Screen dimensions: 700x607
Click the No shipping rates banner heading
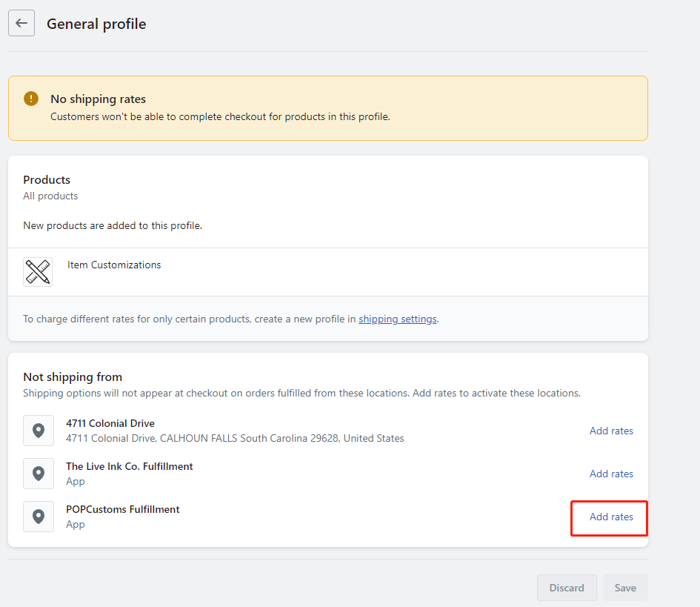(99, 99)
